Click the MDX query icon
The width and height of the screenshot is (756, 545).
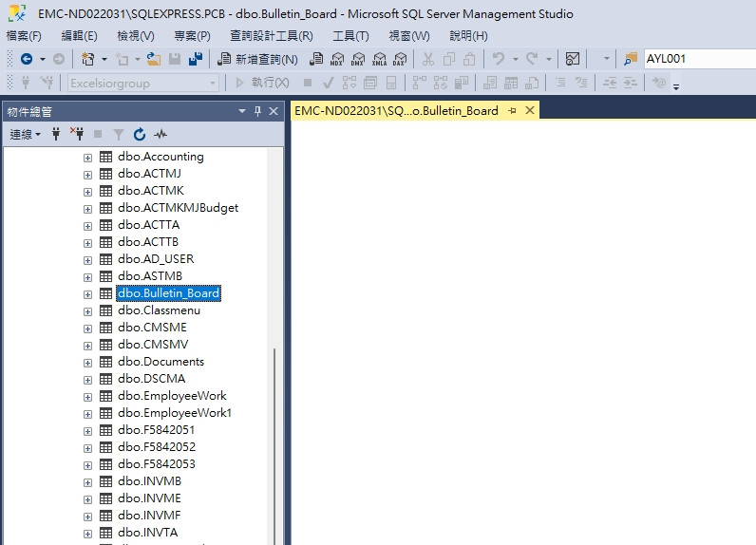tap(337, 59)
